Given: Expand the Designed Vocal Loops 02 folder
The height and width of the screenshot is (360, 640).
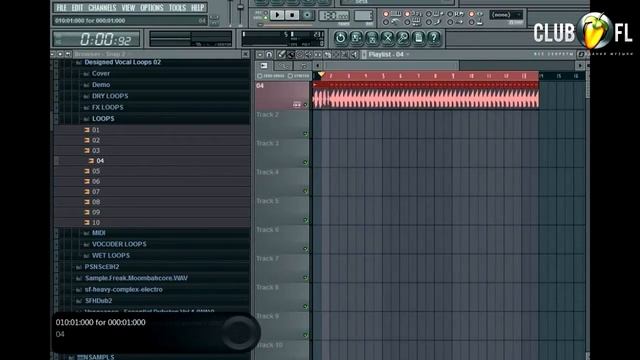Looking at the screenshot, I should click(x=122, y=62).
